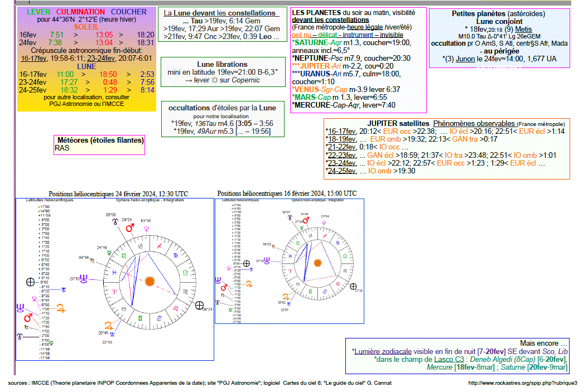
Task: Select purple Neptune labeled 27°10 in 16 février chart
Action: click(x=267, y=260)
